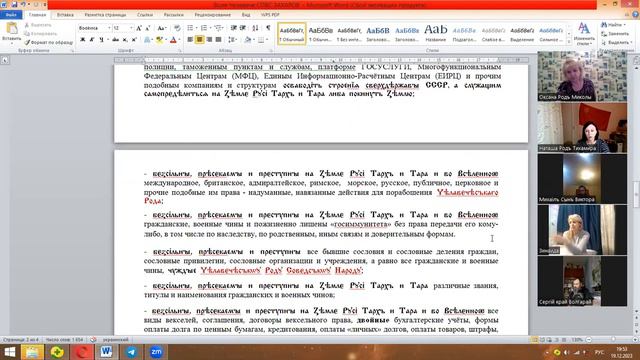Toggle Bold formatting
Screen dimensions: 640x360
[x=83, y=40]
